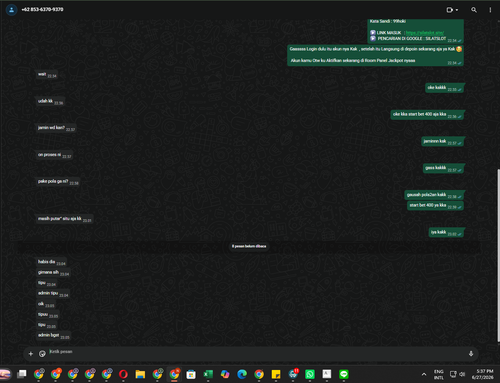
Task: Open the clock showing 5:37 PM
Action: pyautogui.click(x=482, y=374)
